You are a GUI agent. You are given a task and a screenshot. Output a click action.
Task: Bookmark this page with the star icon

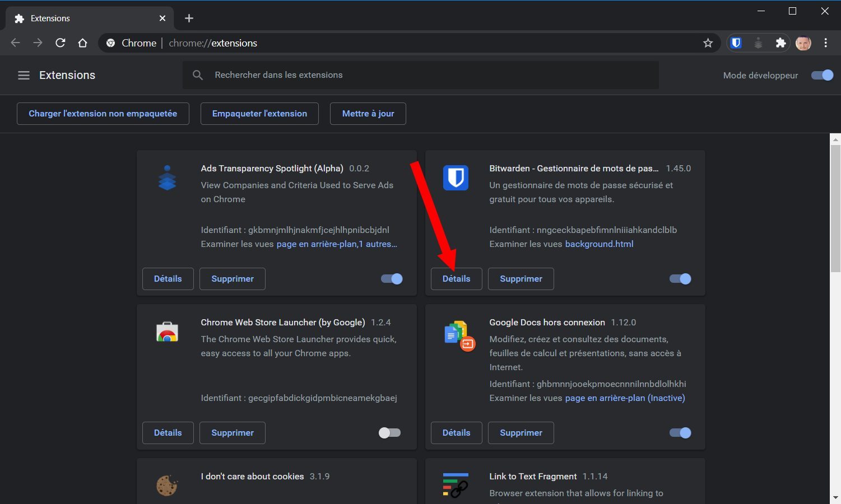tap(708, 43)
